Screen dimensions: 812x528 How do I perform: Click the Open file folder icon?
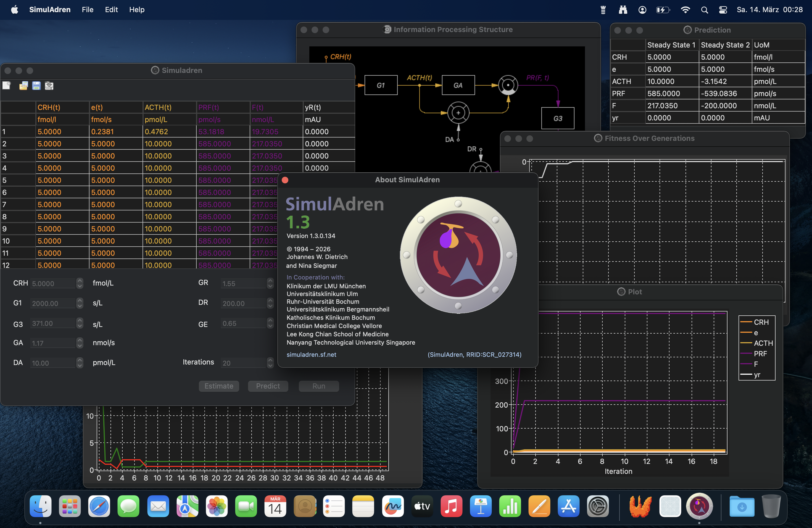pyautogui.click(x=23, y=86)
